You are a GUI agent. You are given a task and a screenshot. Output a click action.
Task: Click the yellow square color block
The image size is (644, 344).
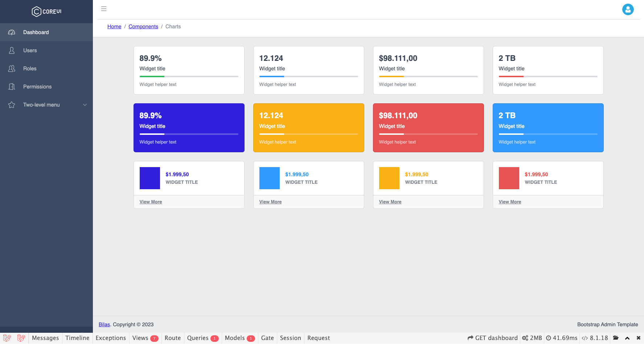pyautogui.click(x=389, y=178)
